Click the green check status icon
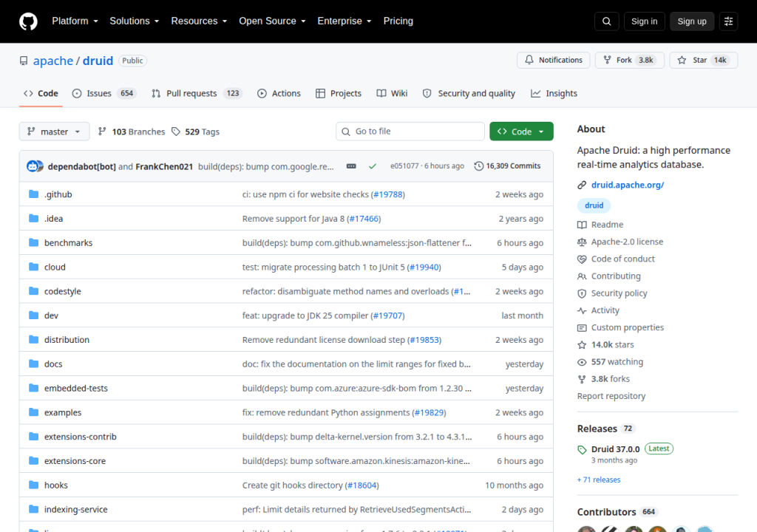The image size is (757, 532). click(x=373, y=166)
